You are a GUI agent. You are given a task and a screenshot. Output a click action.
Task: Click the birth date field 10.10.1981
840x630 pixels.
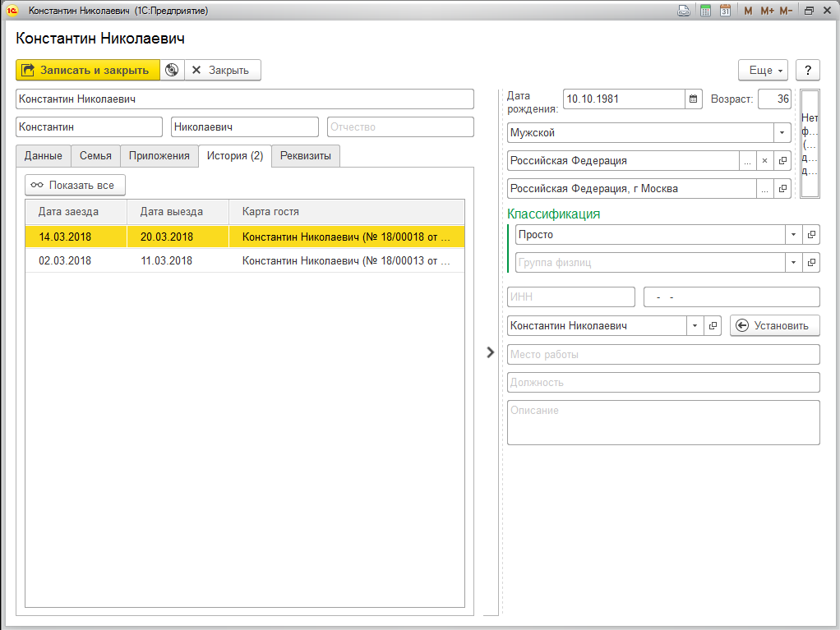[x=624, y=99]
